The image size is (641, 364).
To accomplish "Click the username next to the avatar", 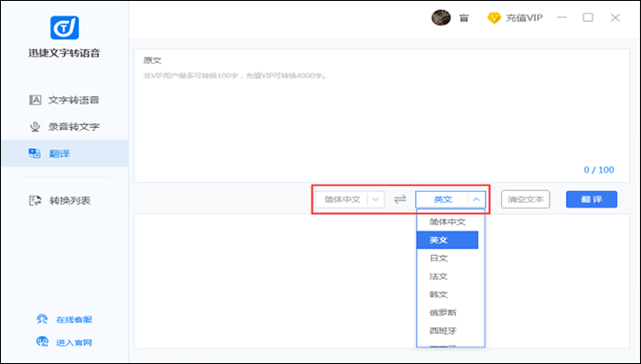I will 463,18.
